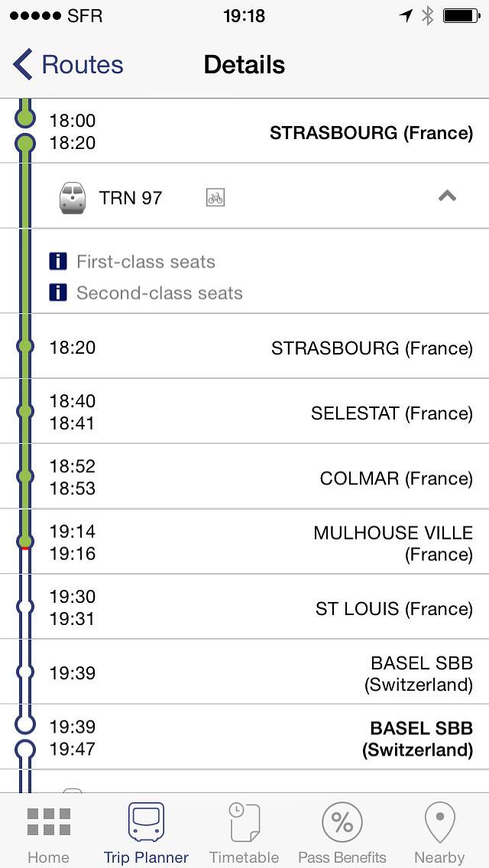489x868 pixels.
Task: Tap the TRN 97 train icon
Action: pos(72,198)
